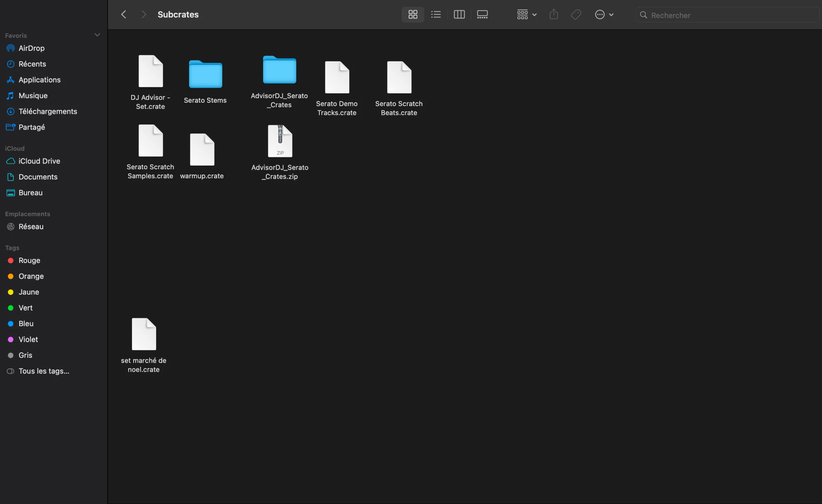The image size is (822, 504).
Task: Select the Jaune tag
Action: pyautogui.click(x=29, y=292)
